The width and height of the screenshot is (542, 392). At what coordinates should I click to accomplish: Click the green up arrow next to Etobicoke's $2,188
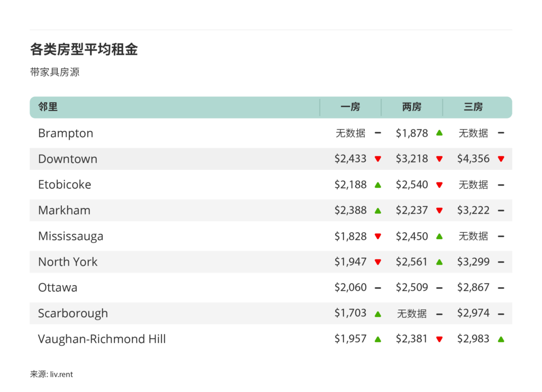378,185
